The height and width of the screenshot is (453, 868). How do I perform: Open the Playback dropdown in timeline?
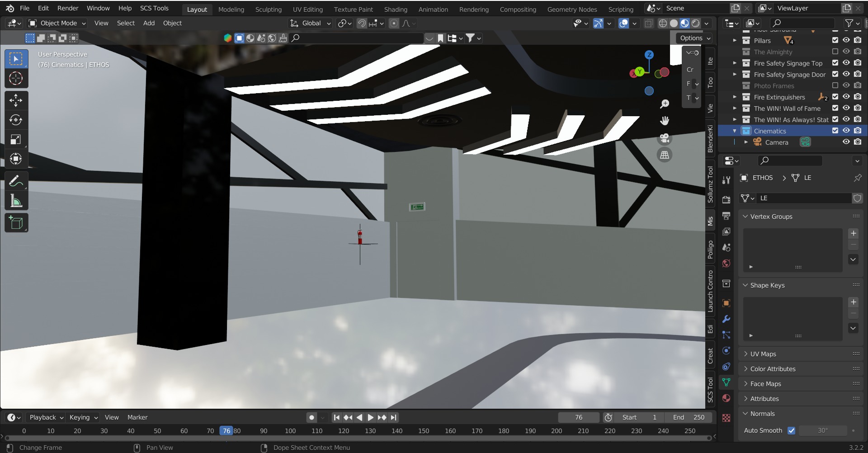[46, 417]
